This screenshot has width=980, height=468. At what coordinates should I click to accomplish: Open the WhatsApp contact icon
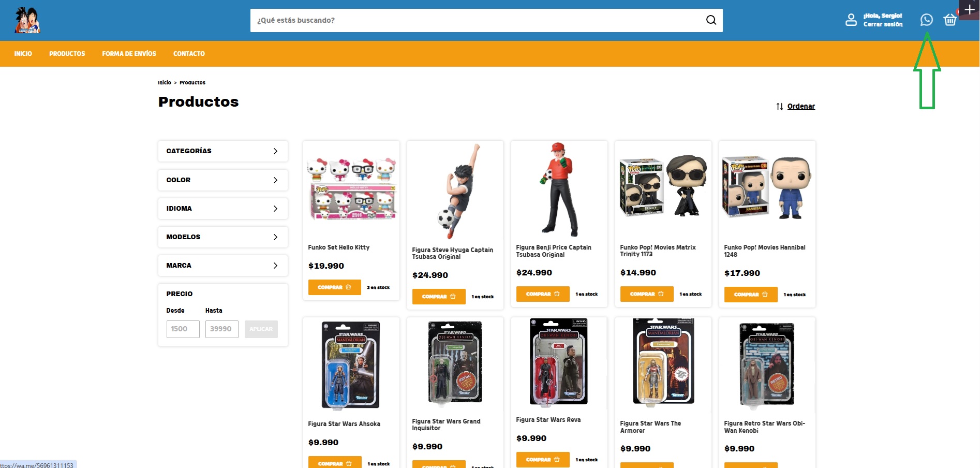pyautogui.click(x=926, y=20)
